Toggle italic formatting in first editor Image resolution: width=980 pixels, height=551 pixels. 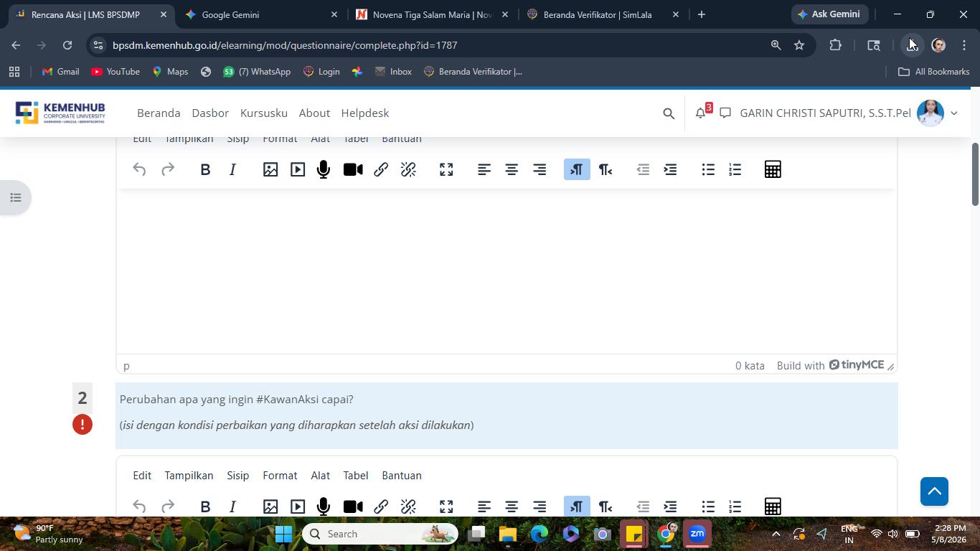(232, 169)
